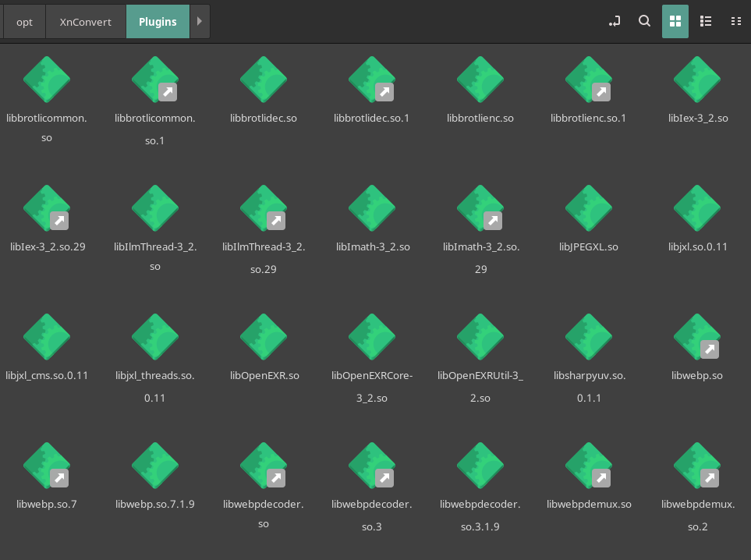Image resolution: width=751 pixels, height=560 pixels.
Task: Click the libImath-3_2.so filename label
Action: point(373,247)
